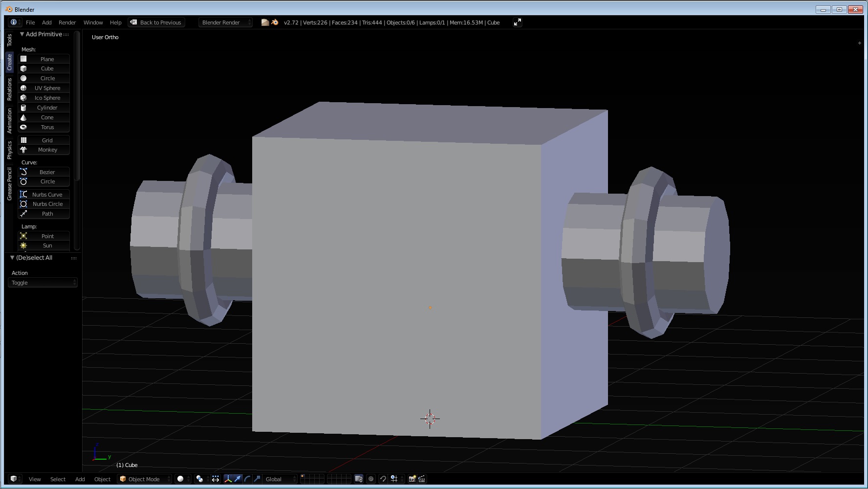
Task: Switch to the Relations tab
Action: (x=9, y=89)
